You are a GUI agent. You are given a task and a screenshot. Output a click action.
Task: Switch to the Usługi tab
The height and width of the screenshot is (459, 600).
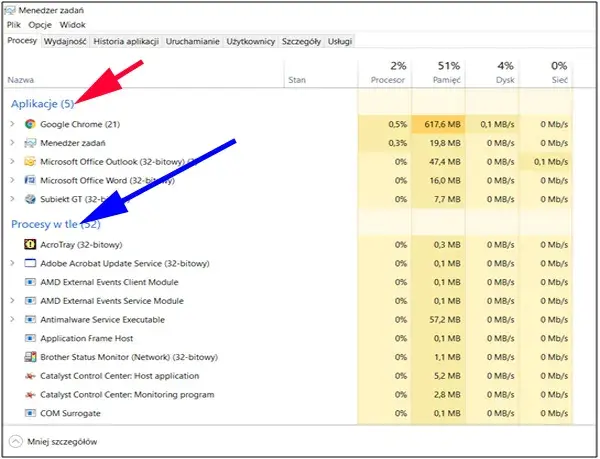pyautogui.click(x=339, y=41)
